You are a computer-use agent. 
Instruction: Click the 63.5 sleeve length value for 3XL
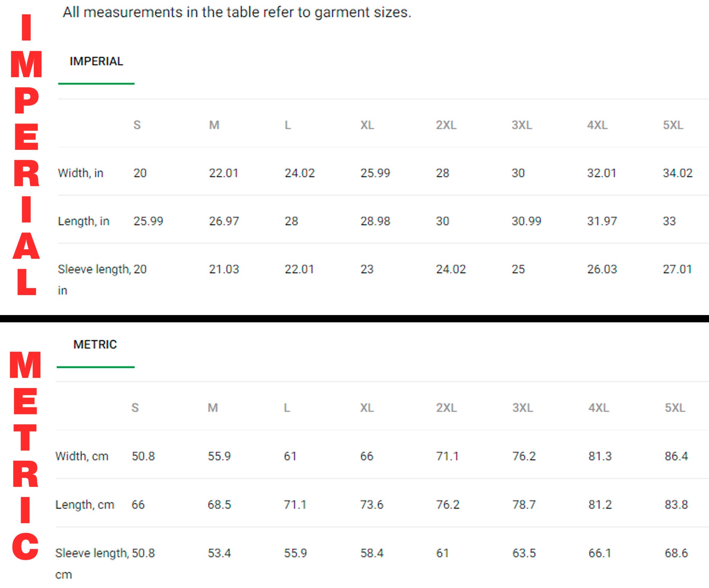(x=524, y=553)
